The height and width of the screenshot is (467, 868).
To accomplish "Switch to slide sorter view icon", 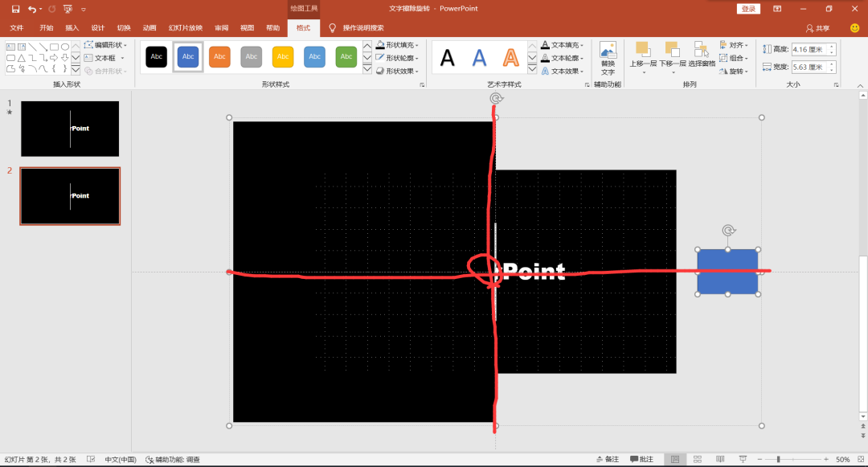I will pyautogui.click(x=698, y=459).
